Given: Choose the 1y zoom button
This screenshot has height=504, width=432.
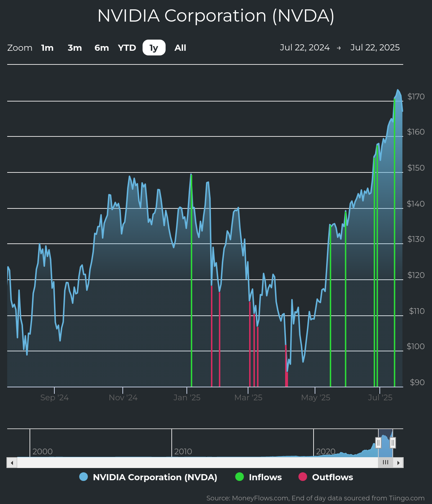Looking at the screenshot, I should (x=154, y=48).
